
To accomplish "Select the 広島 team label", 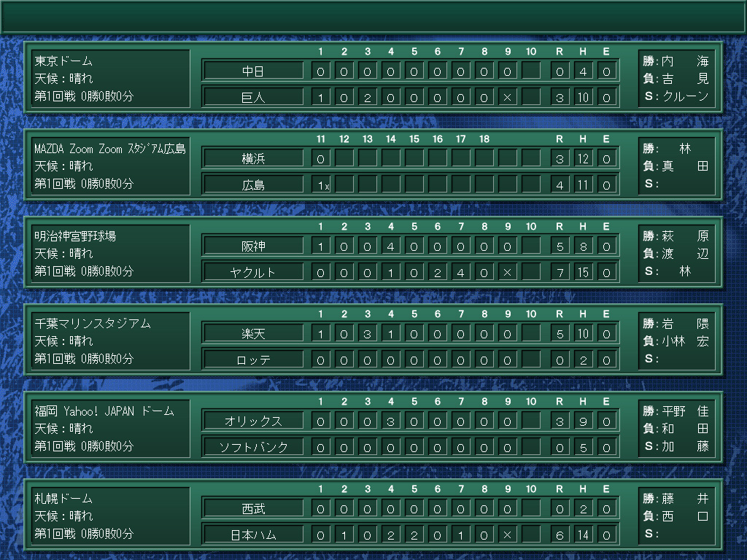I will (253, 185).
